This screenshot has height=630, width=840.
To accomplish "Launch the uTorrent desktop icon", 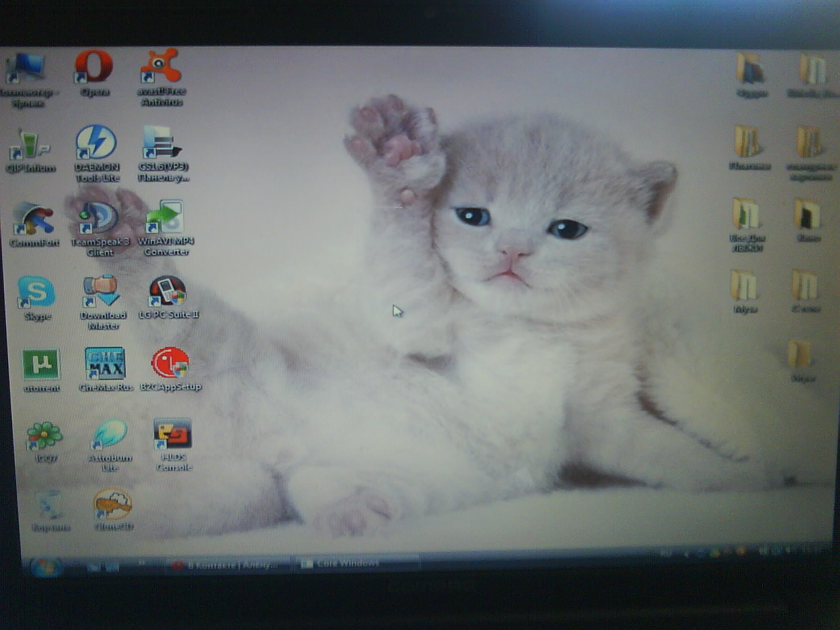I will point(41,364).
